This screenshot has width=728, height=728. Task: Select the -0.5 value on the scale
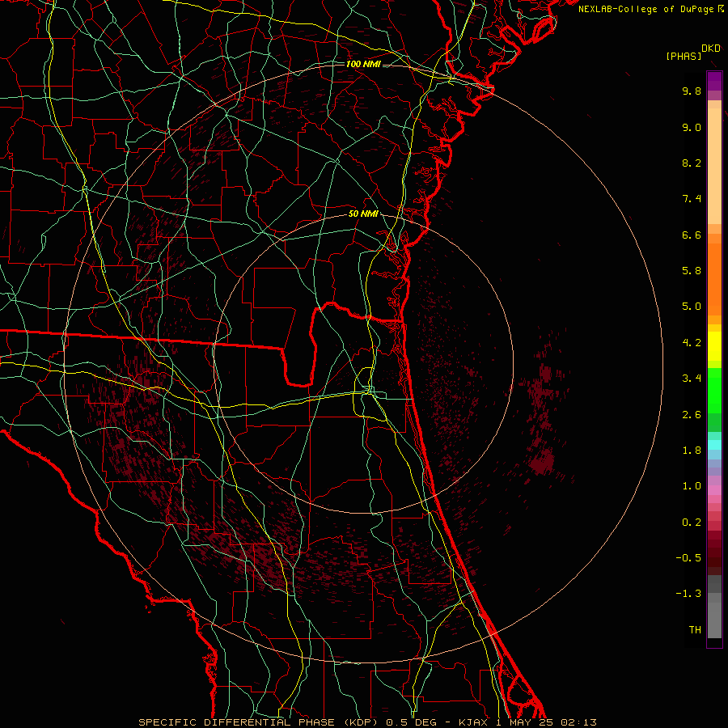(688, 558)
